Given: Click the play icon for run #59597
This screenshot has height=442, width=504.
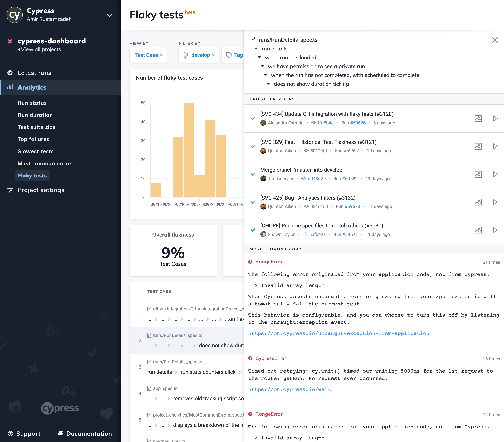Looking at the screenshot, I should [x=495, y=146].
